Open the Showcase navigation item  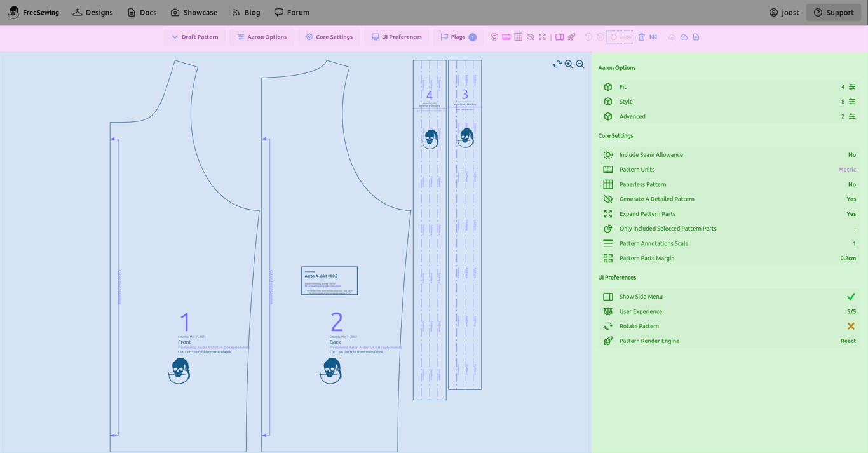point(194,12)
